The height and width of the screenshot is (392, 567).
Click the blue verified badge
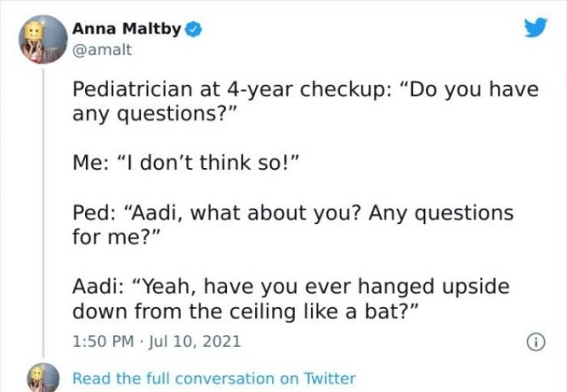click(x=191, y=29)
